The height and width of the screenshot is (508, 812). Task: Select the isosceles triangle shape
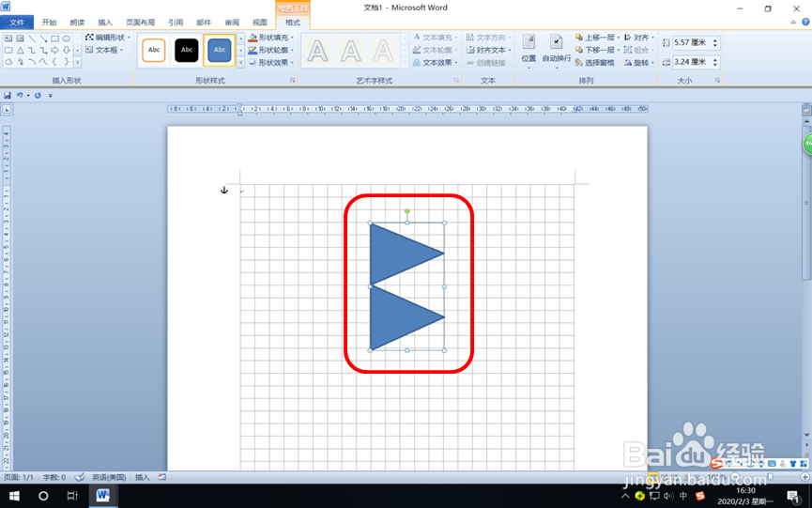tap(21, 50)
